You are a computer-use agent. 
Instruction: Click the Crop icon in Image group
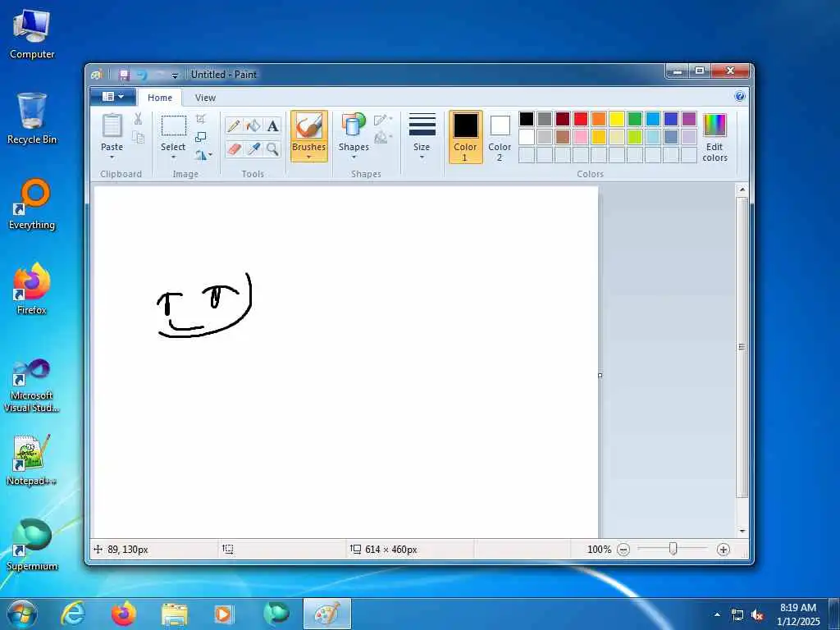coord(201,118)
